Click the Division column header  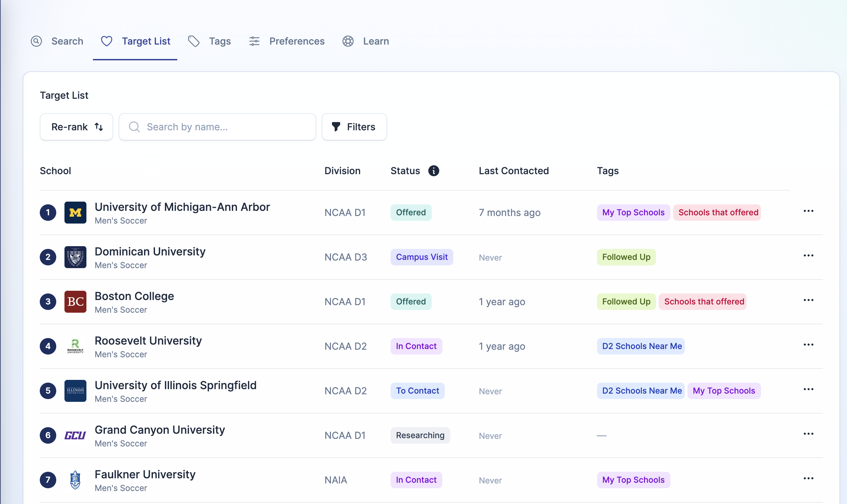[342, 171]
